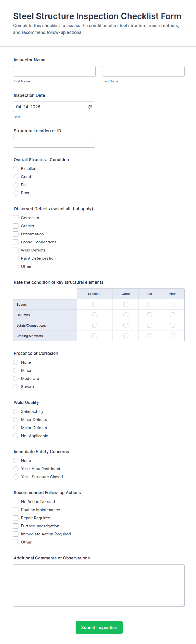Check the Weld Defects option
The height and width of the screenshot is (644, 196).
[x=16, y=250]
